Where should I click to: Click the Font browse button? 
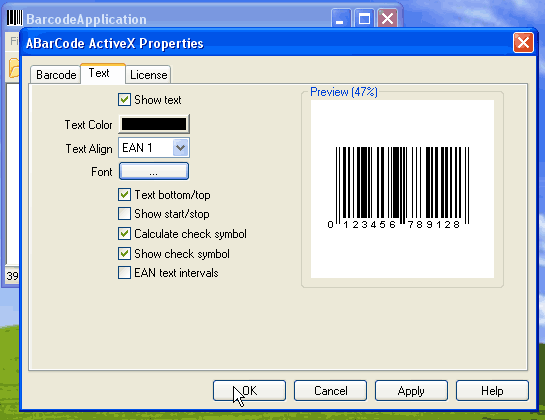[154, 171]
